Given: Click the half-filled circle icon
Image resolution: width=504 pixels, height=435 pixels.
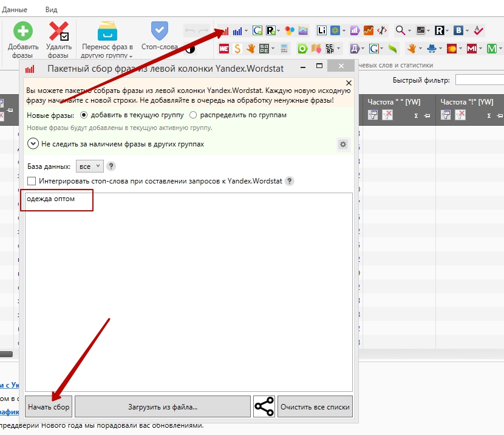Looking at the screenshot, I should pyautogui.click(x=190, y=49).
